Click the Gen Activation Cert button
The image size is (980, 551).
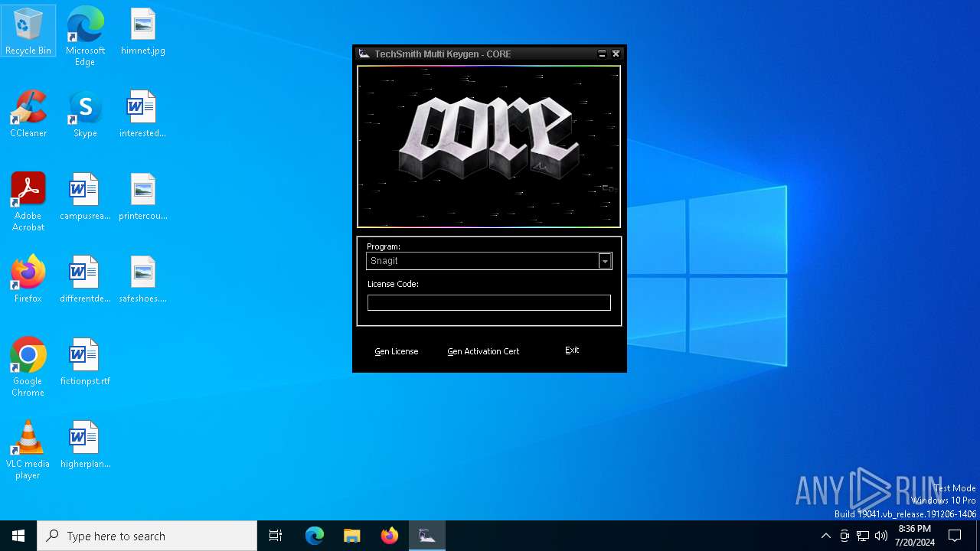tap(483, 351)
